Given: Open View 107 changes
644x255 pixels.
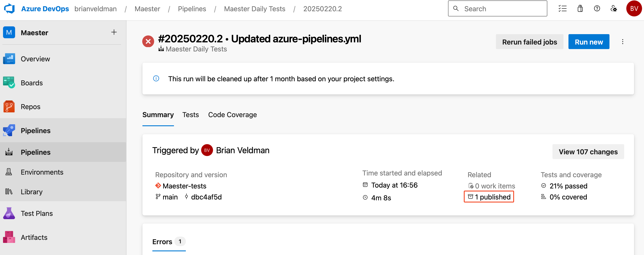Looking at the screenshot, I should tap(588, 152).
